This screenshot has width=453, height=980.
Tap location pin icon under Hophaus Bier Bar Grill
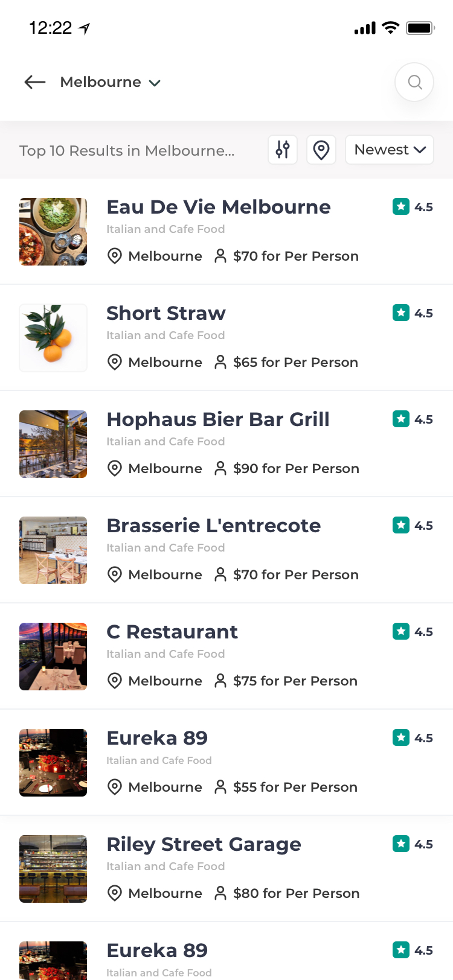pos(114,468)
